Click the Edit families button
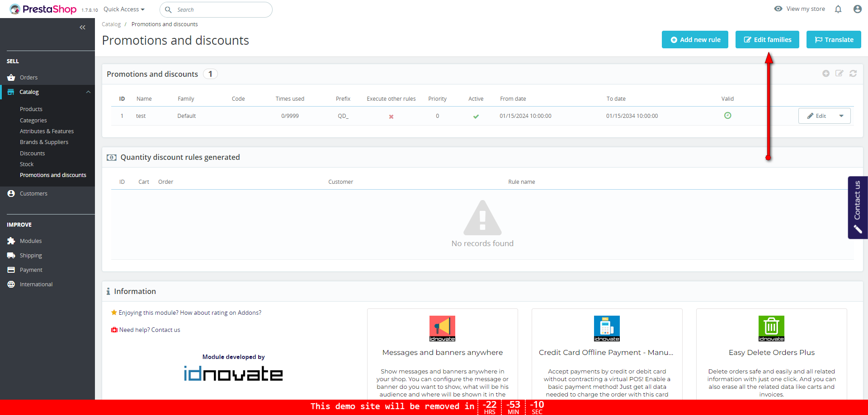The image size is (868, 415). 767,40
